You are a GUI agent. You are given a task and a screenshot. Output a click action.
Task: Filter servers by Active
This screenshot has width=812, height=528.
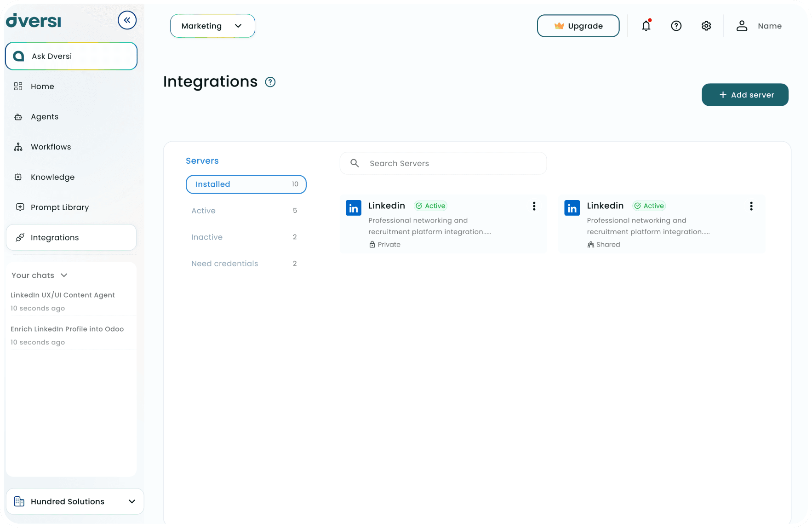tap(246, 211)
